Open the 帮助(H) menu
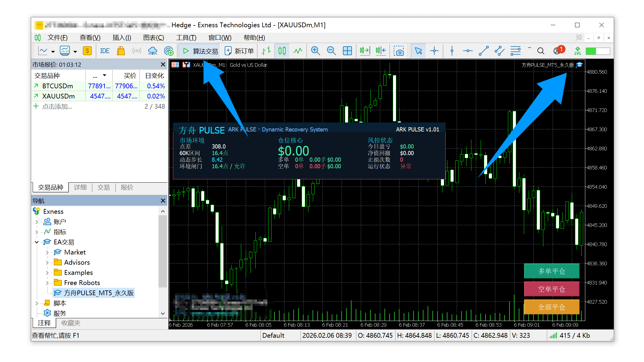Image resolution: width=644 pixels, height=362 pixels. [254, 38]
